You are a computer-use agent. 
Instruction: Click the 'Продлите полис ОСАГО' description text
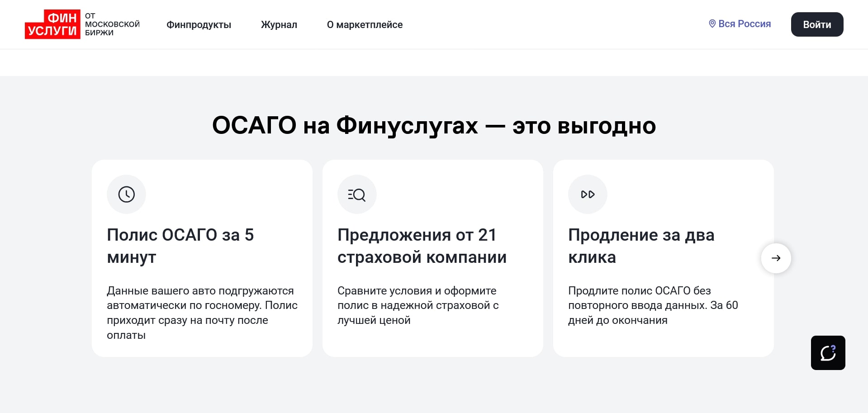(653, 305)
